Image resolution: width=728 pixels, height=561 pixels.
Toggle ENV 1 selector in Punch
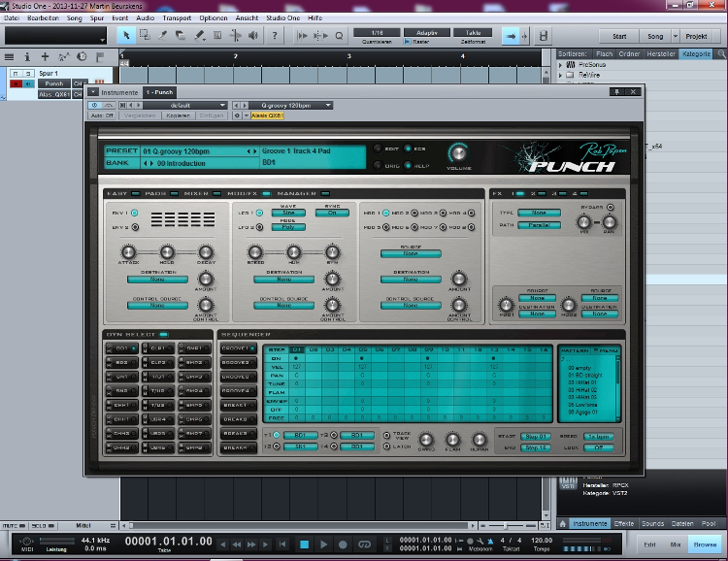(x=134, y=213)
